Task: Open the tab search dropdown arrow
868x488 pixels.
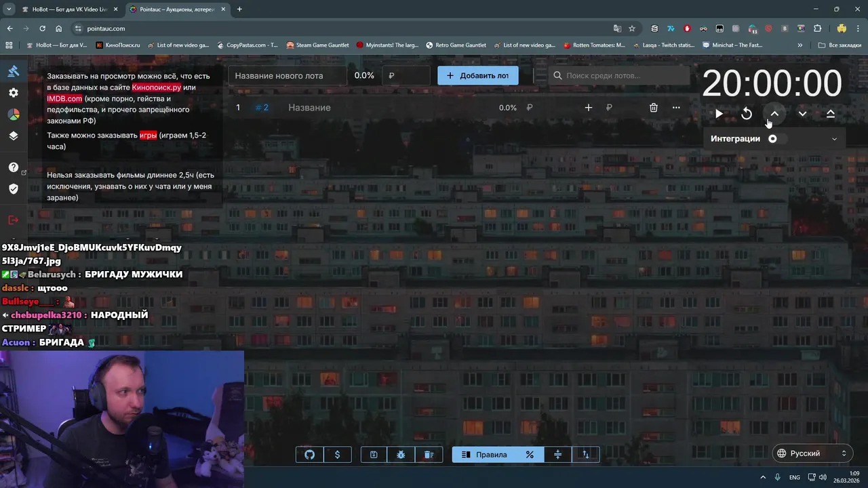Action: (9, 9)
